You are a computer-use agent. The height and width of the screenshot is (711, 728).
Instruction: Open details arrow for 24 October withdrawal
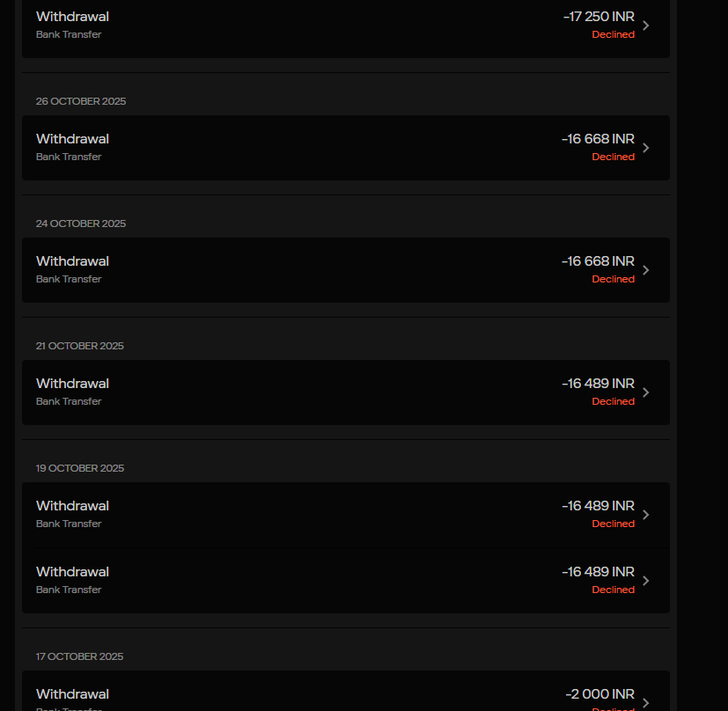click(x=645, y=270)
